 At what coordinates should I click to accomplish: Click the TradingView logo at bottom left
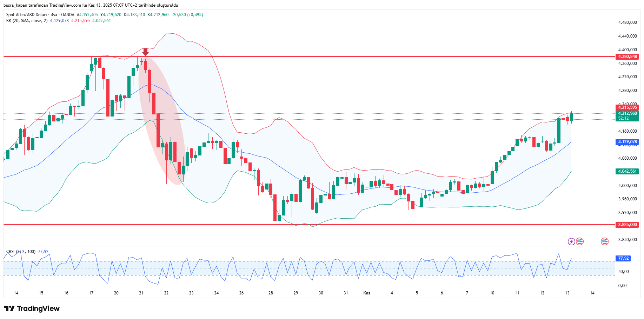pos(32,308)
